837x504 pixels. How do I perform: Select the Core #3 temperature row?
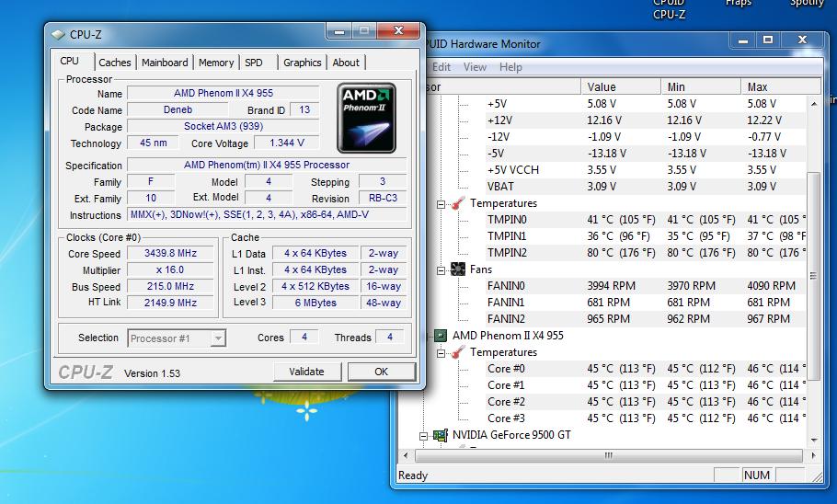pos(646,418)
